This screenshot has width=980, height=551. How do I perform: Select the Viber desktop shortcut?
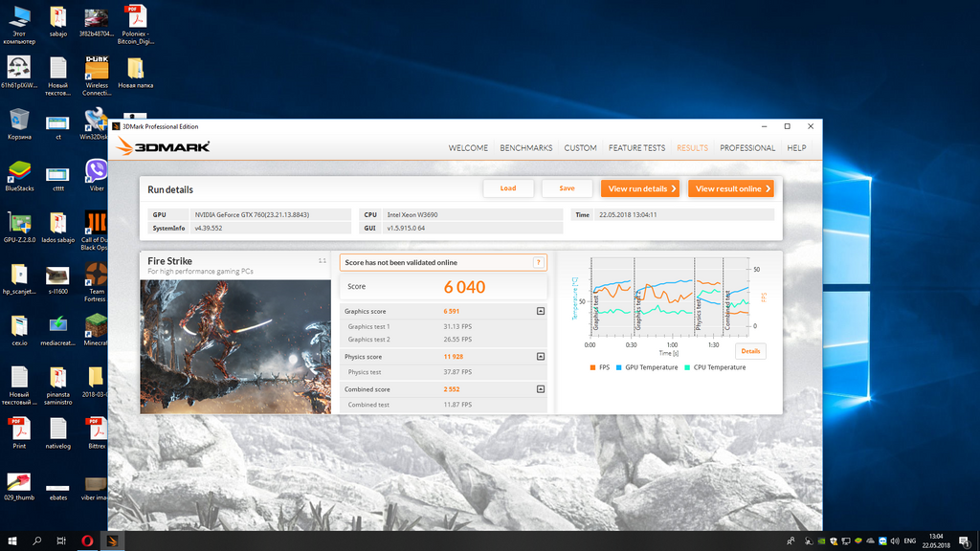(97, 175)
